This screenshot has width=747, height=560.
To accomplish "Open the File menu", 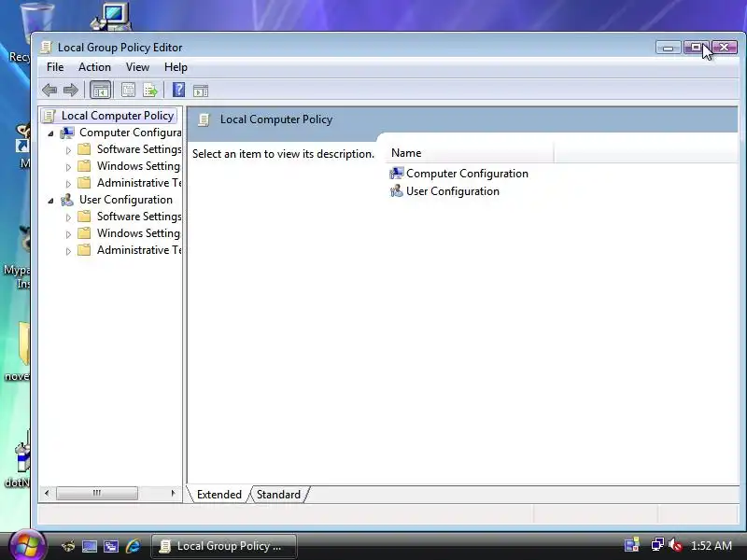I will (55, 67).
